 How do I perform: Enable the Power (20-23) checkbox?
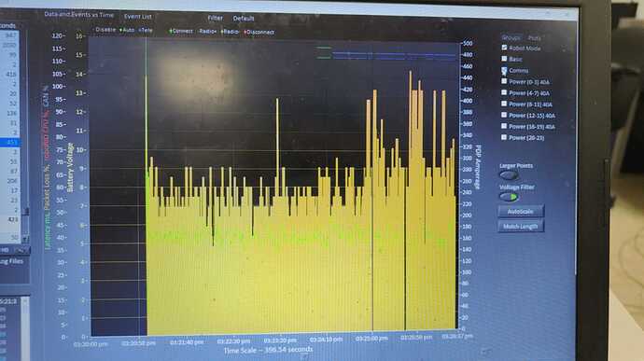click(x=504, y=137)
